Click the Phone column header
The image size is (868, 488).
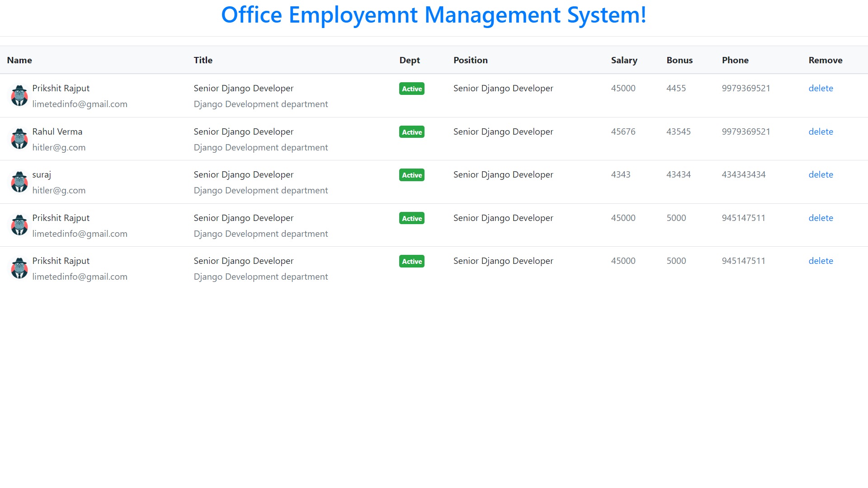735,60
